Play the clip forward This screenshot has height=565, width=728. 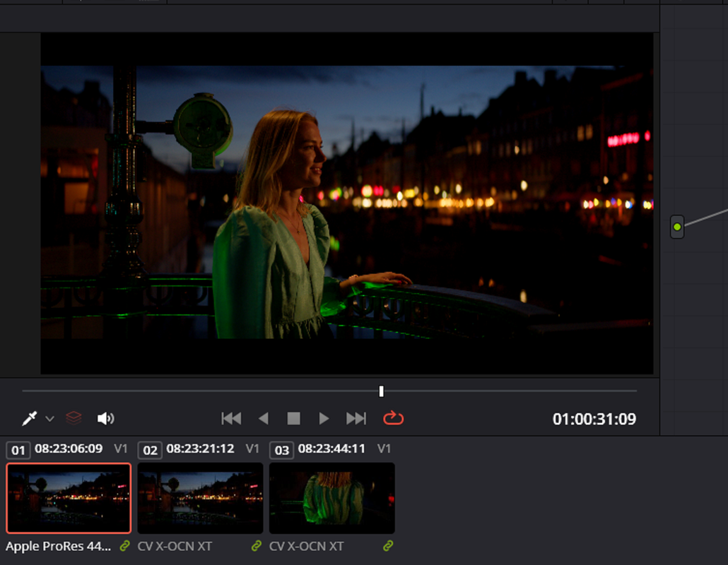[324, 418]
